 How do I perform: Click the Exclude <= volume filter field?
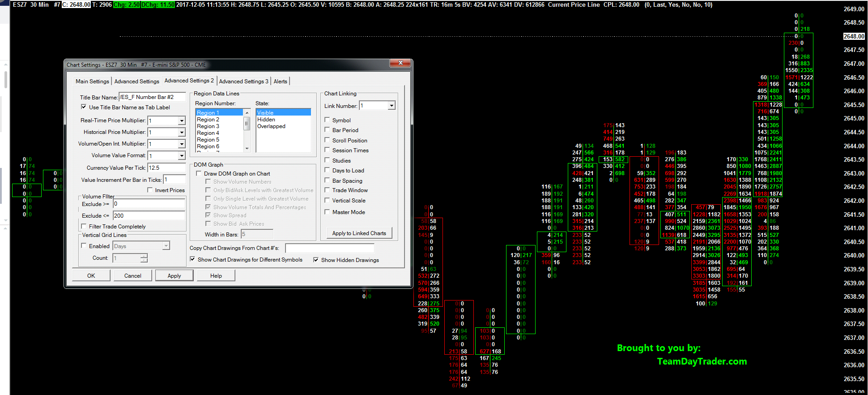(149, 215)
